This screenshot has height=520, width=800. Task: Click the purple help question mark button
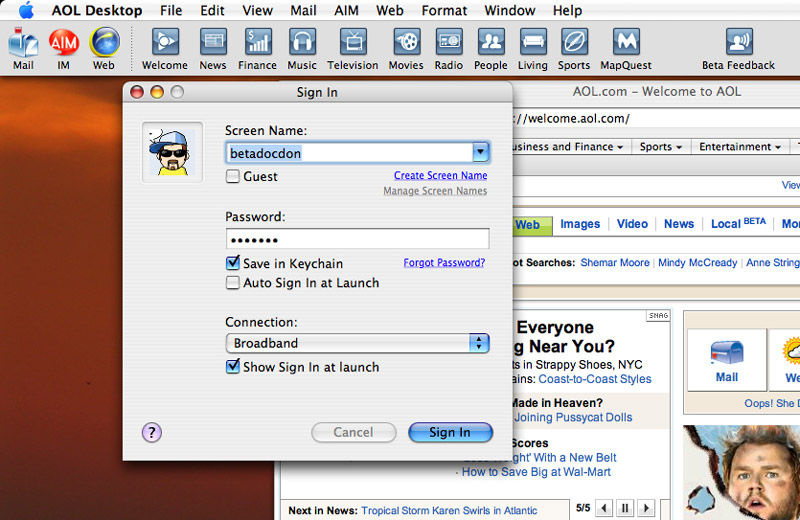[x=152, y=432]
